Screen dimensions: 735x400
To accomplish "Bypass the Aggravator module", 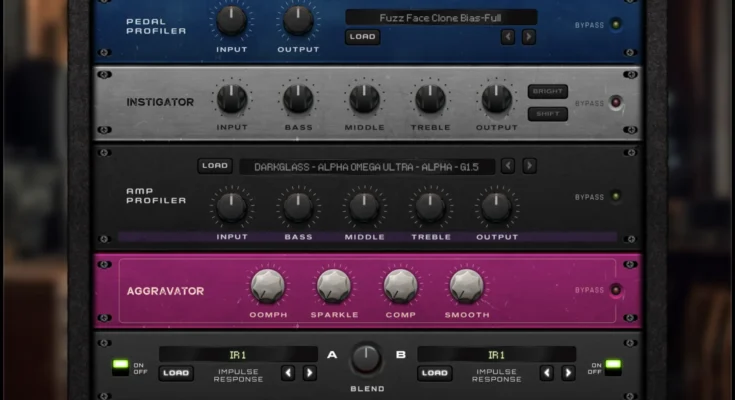I will click(x=616, y=290).
